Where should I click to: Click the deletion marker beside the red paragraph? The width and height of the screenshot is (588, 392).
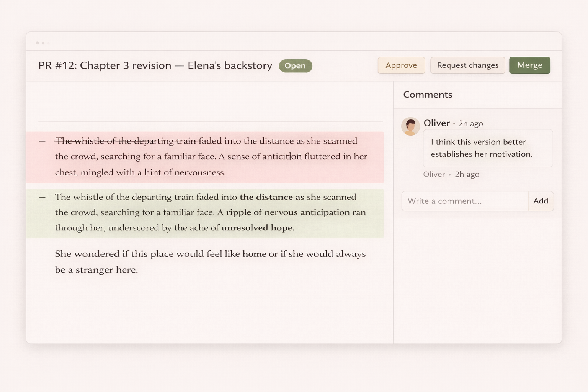coord(42,141)
